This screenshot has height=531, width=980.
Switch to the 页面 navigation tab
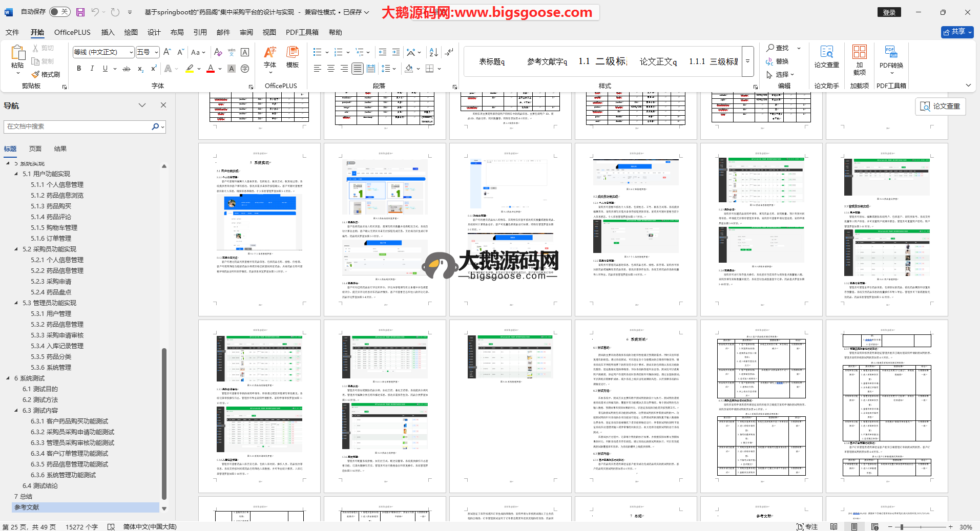[35, 149]
